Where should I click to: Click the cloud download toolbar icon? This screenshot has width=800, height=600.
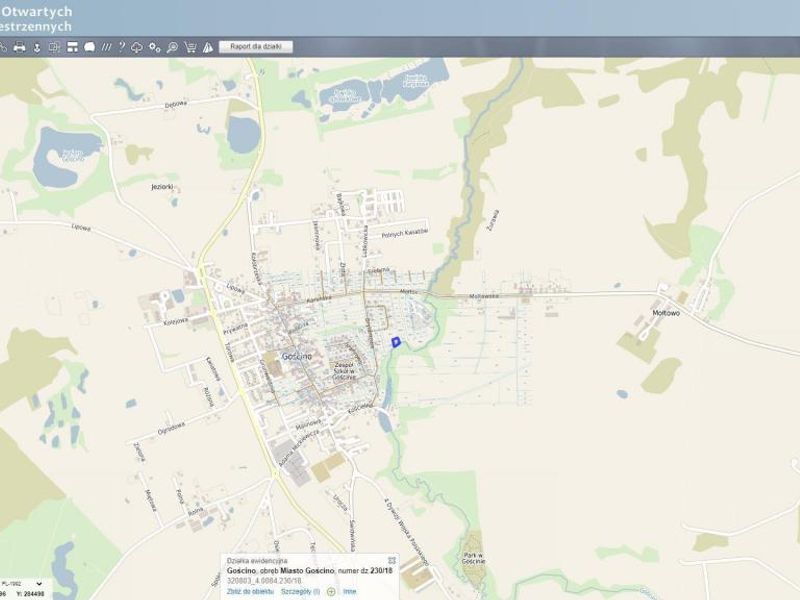(137, 47)
